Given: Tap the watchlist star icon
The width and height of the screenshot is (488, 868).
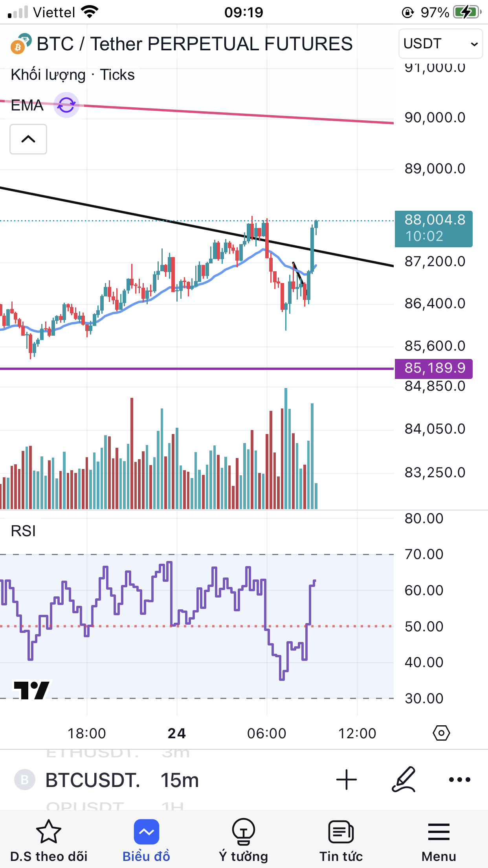Looking at the screenshot, I should 49,832.
